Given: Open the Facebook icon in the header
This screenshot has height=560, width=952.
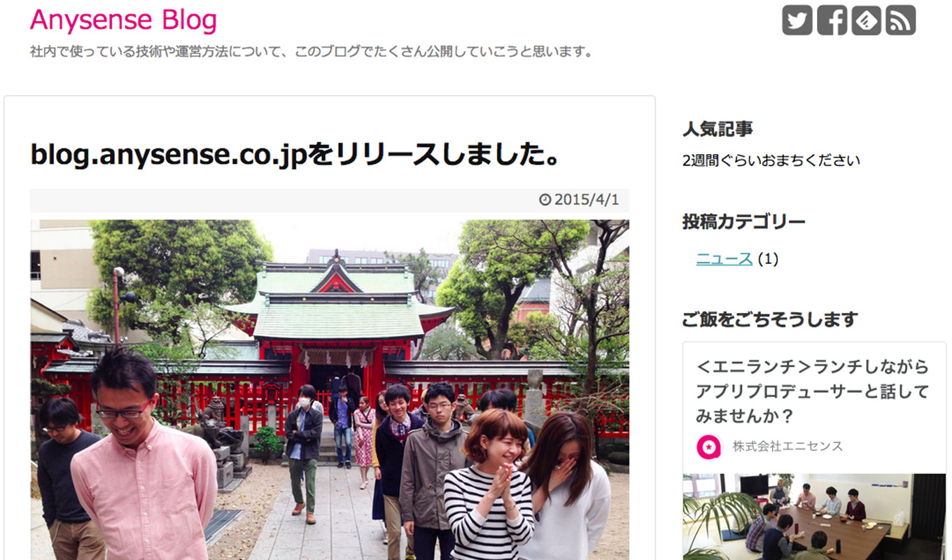Looking at the screenshot, I should pos(832,20).
